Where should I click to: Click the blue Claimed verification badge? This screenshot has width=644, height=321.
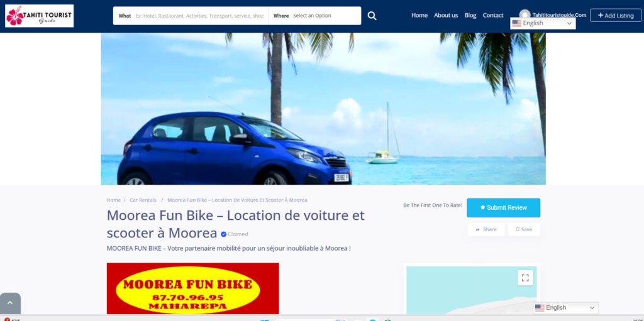[x=223, y=234]
